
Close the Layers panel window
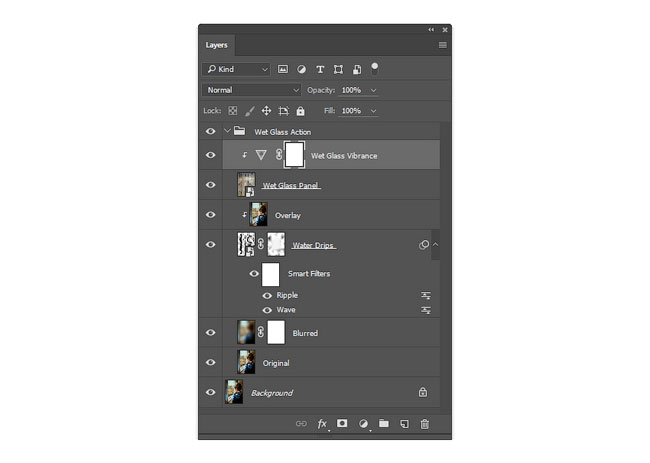tap(445, 30)
